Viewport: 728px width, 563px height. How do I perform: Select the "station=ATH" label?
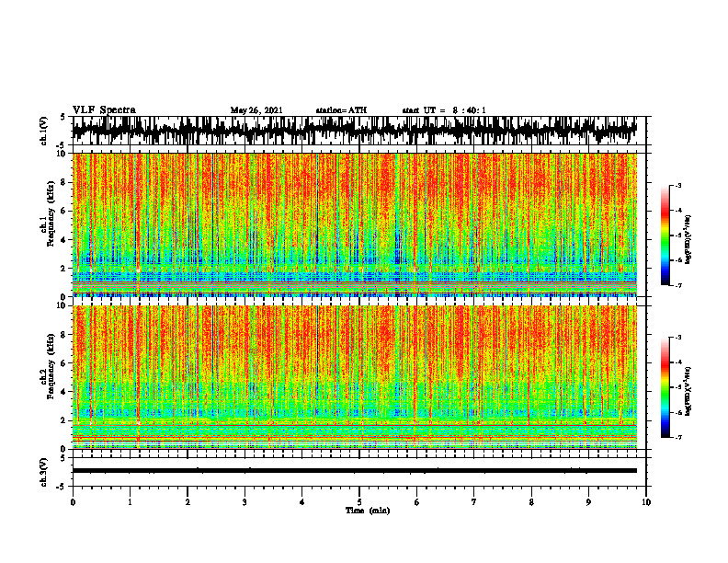tap(341, 110)
